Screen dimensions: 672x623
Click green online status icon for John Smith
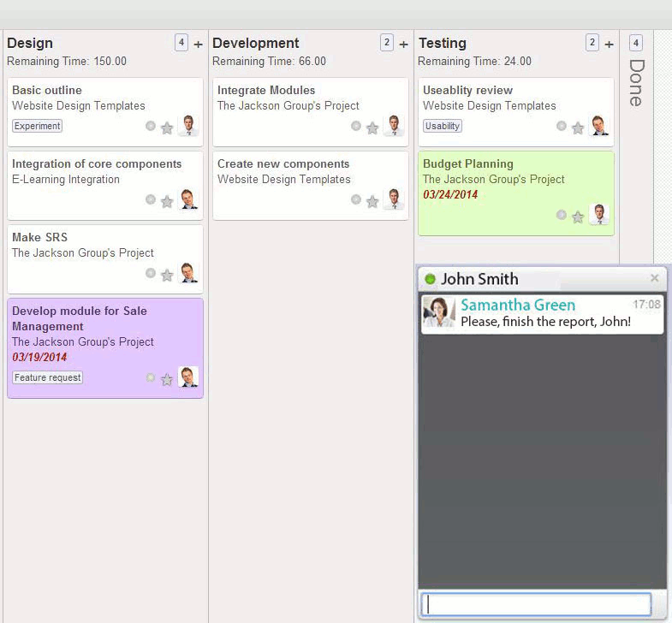click(430, 279)
